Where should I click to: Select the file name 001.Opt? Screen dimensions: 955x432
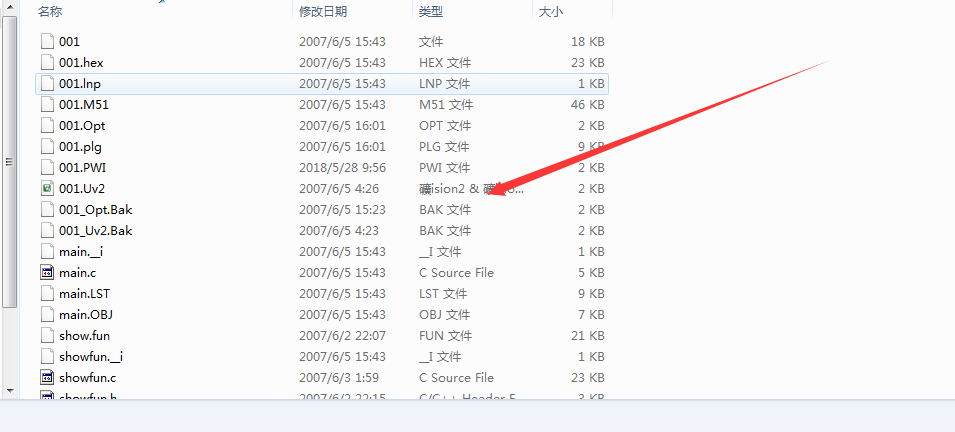[82, 126]
